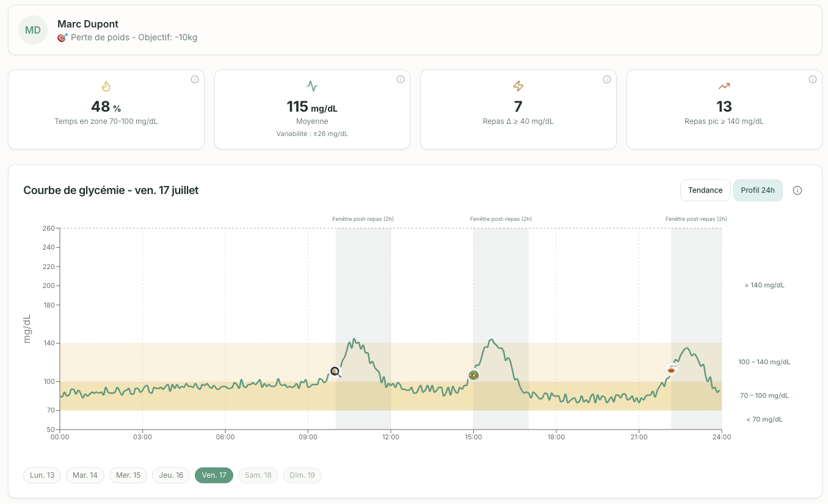This screenshot has width=828, height=504.
Task: Click the lightning icon above 7
Action: point(518,86)
